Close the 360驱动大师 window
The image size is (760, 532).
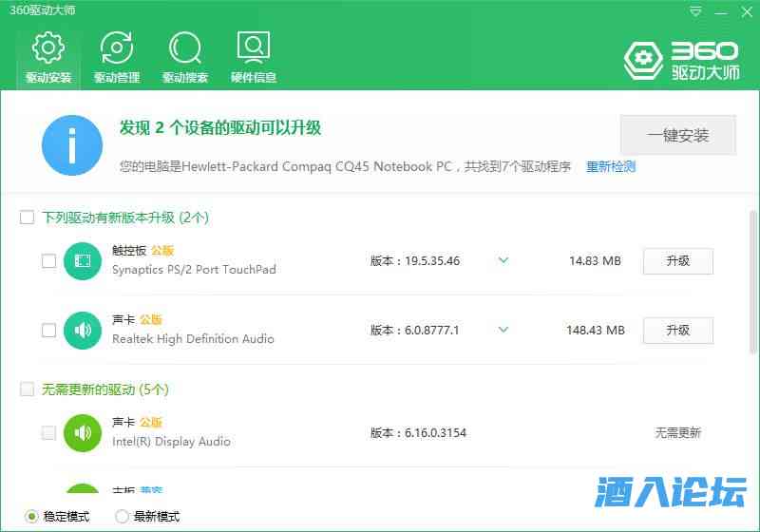(747, 11)
